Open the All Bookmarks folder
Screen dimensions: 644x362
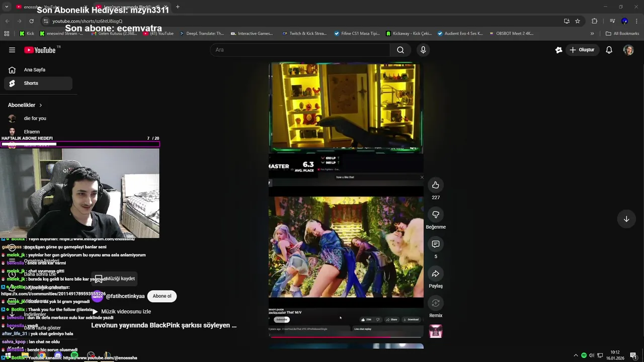pos(622,34)
